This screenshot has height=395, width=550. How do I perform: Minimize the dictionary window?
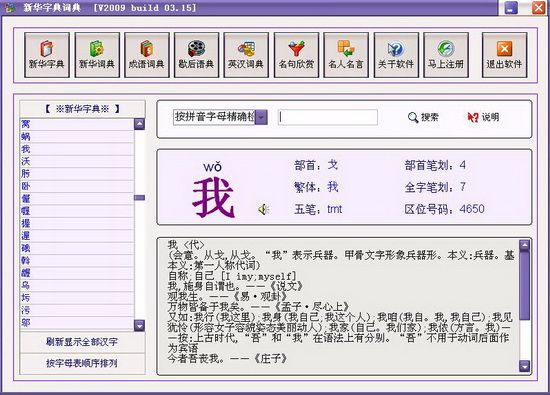tap(511, 8)
